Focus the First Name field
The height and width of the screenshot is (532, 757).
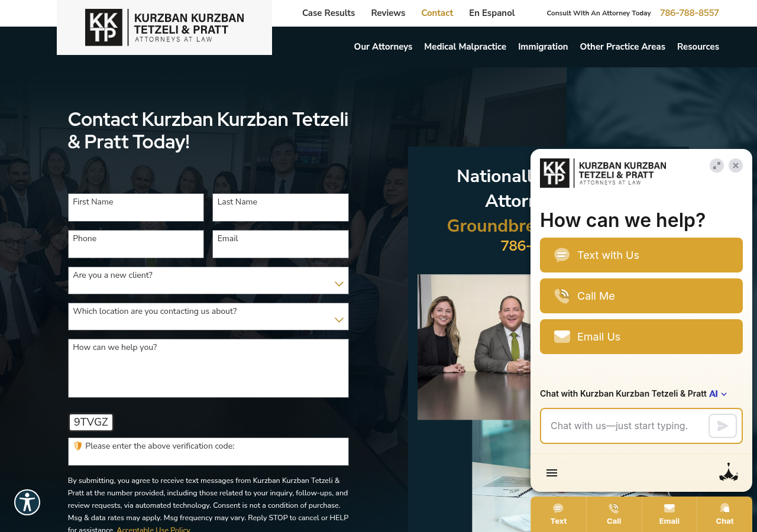coord(136,207)
